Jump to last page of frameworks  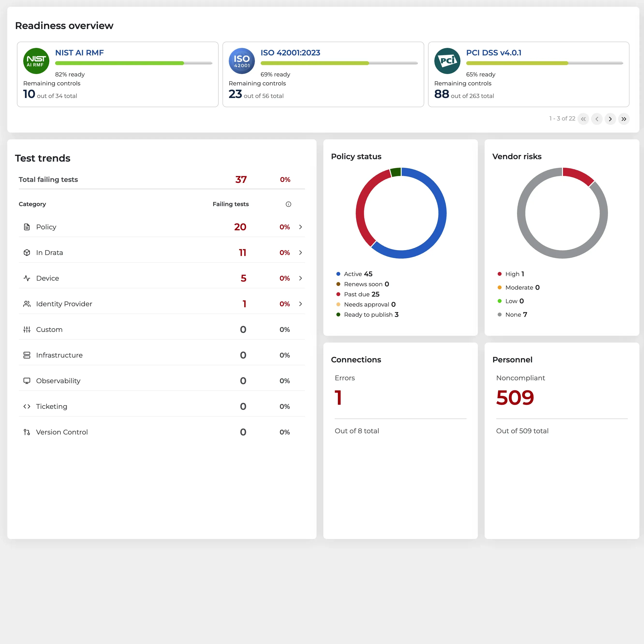click(624, 119)
